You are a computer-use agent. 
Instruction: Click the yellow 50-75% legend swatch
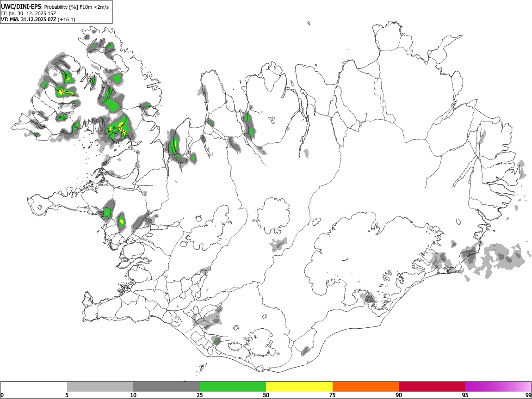299,387
